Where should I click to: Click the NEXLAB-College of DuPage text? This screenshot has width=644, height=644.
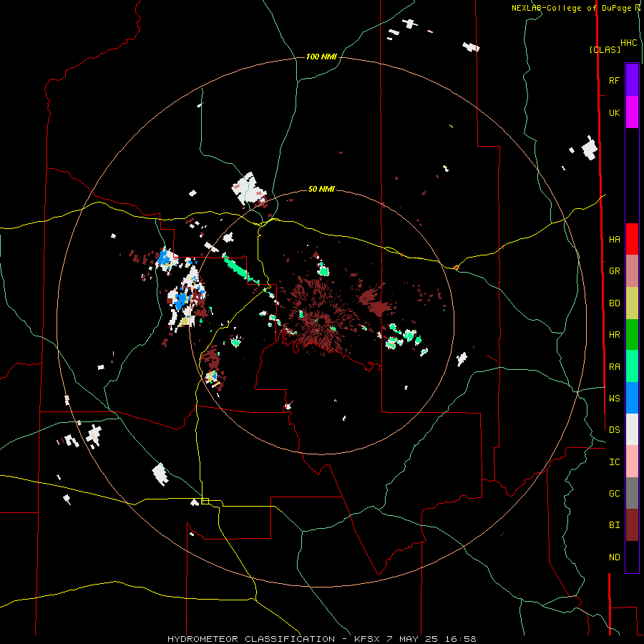573,8
